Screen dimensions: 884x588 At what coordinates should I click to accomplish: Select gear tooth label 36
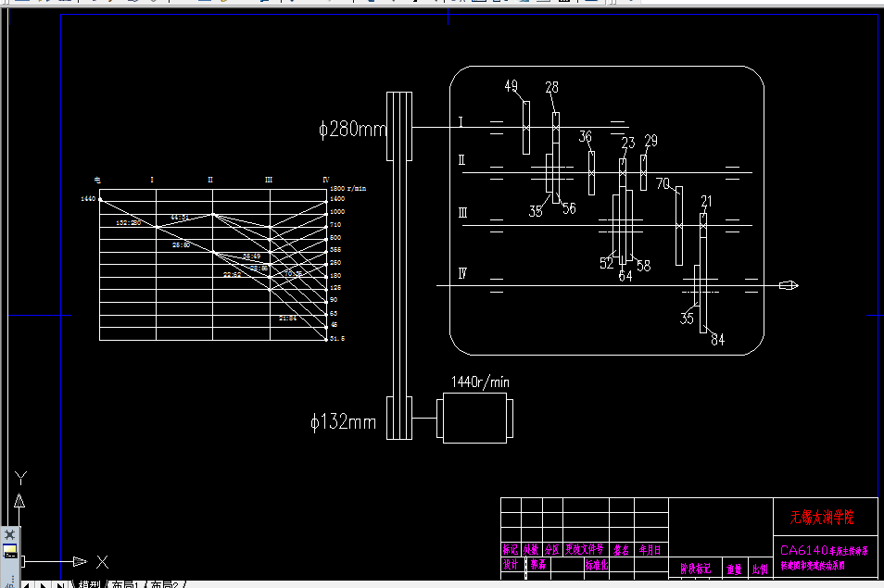(x=586, y=137)
